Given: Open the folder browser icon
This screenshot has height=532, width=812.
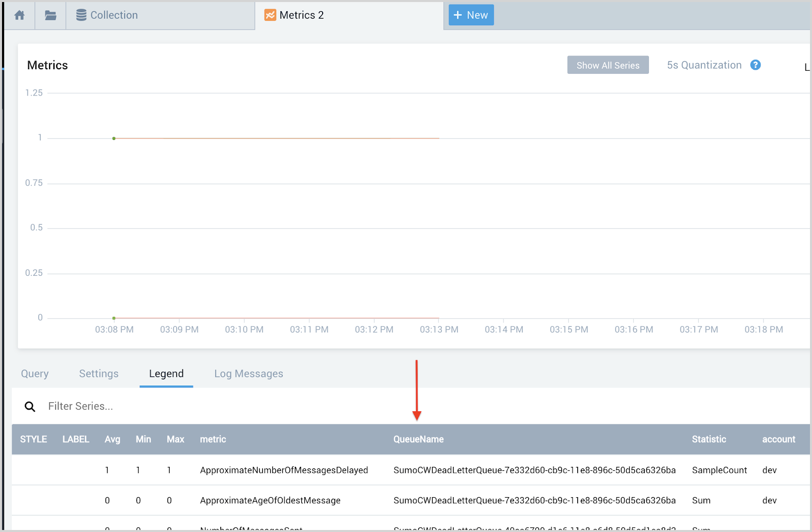Looking at the screenshot, I should (x=50, y=15).
